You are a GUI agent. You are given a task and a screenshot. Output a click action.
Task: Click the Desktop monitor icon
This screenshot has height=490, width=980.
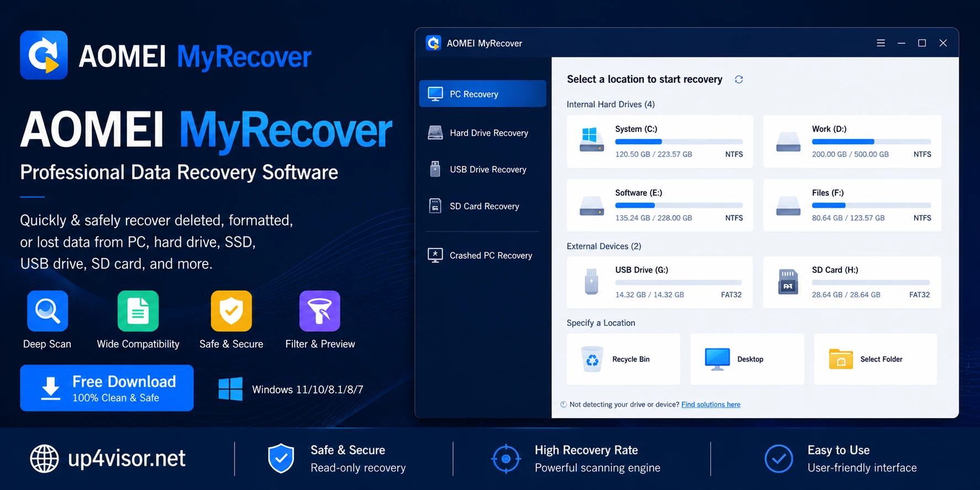click(717, 359)
